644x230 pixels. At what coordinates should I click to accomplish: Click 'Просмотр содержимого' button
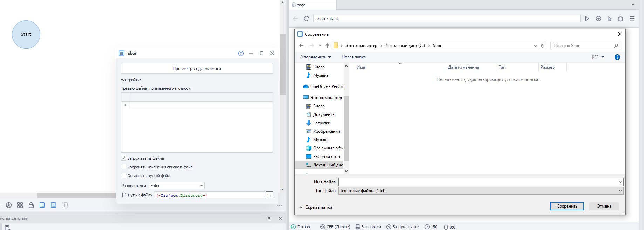tap(197, 68)
